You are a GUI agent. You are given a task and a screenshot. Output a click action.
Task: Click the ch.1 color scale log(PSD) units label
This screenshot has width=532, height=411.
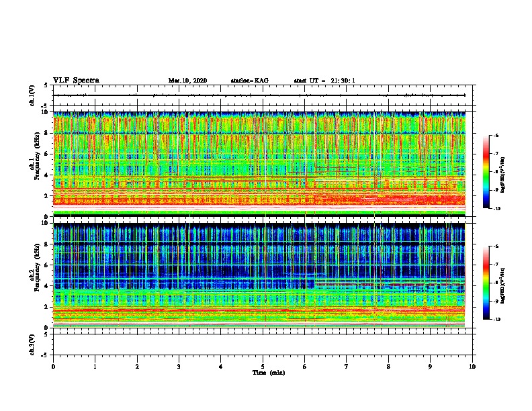click(502, 175)
